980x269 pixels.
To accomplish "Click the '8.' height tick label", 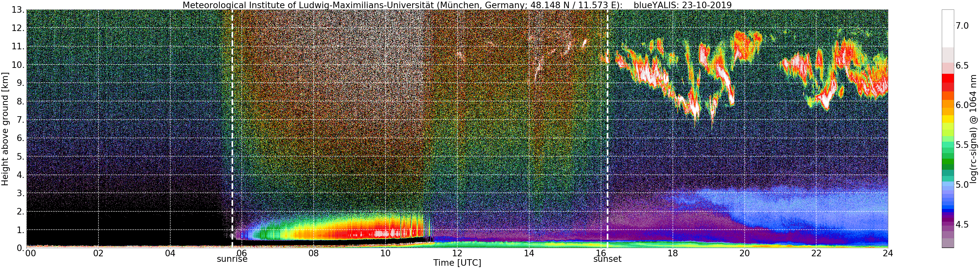I will pos(21,101).
